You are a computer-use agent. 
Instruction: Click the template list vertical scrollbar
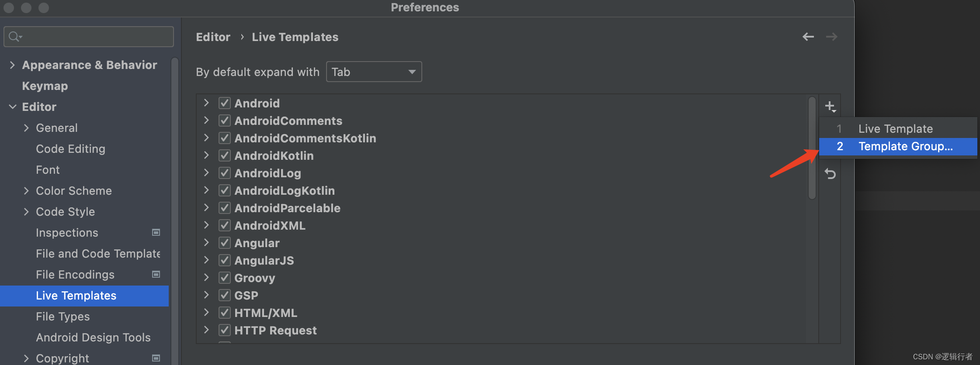tap(812, 148)
